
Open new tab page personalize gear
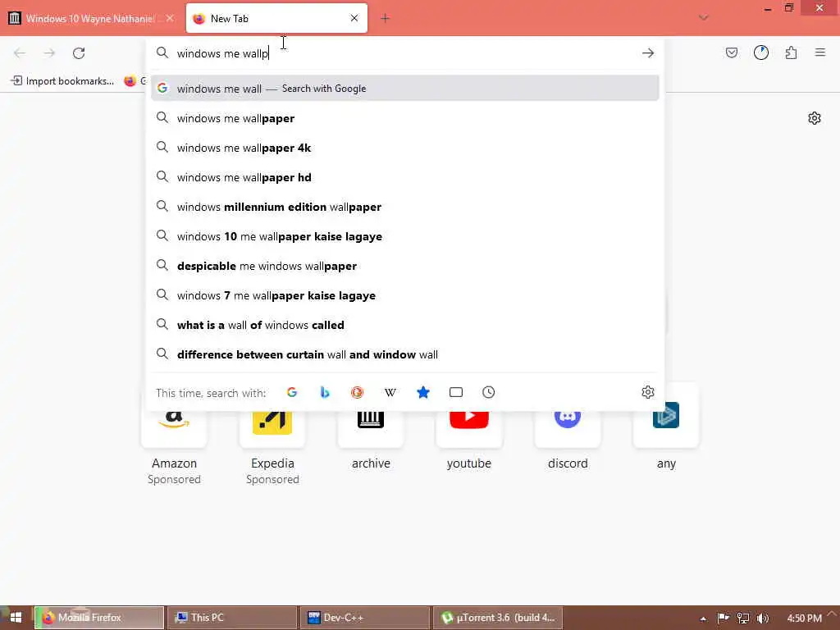pos(815,118)
